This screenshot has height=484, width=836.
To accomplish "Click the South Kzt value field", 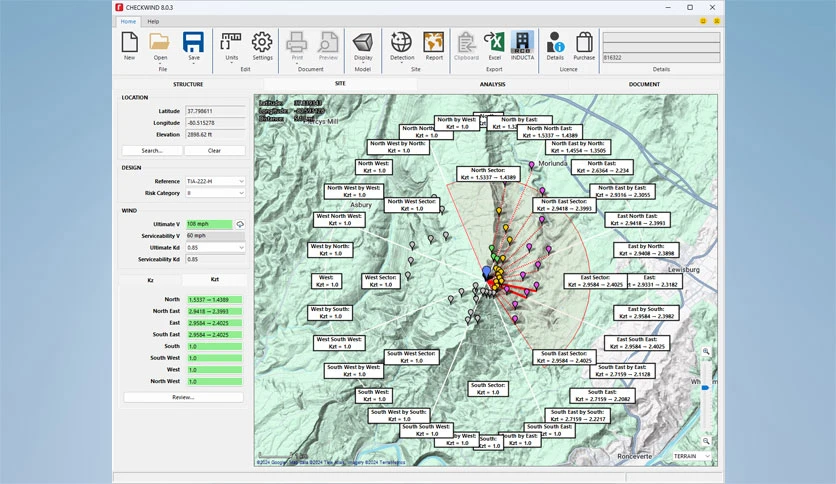I will (214, 346).
